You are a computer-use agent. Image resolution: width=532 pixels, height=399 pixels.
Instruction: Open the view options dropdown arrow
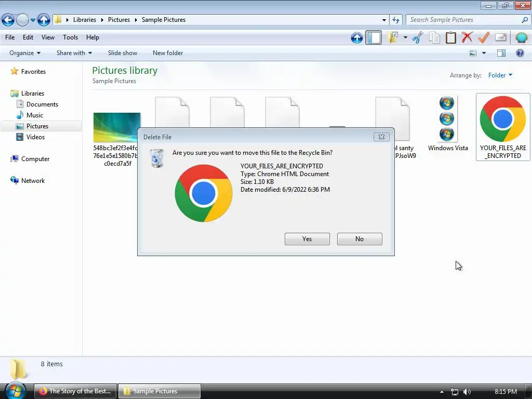click(484, 53)
